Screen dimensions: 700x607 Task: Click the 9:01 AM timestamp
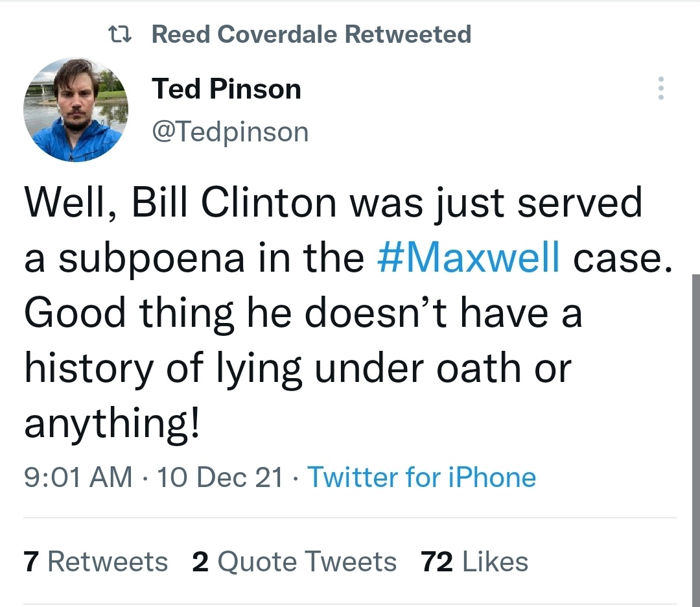[78, 477]
